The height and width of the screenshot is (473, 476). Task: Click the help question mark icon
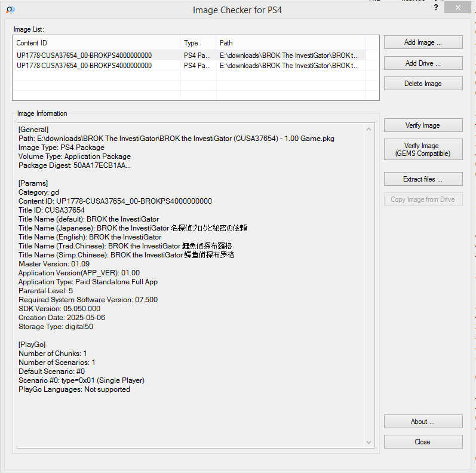click(x=436, y=7)
